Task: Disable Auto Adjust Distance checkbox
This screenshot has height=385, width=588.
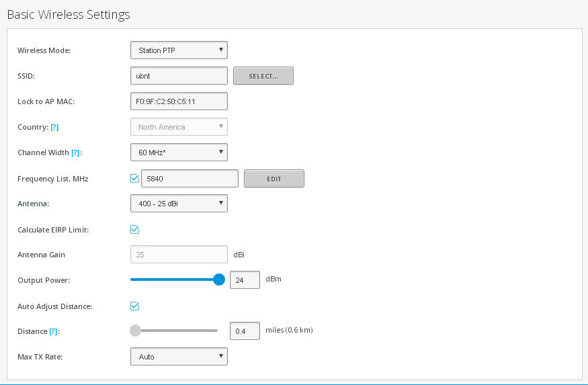Action: [134, 306]
